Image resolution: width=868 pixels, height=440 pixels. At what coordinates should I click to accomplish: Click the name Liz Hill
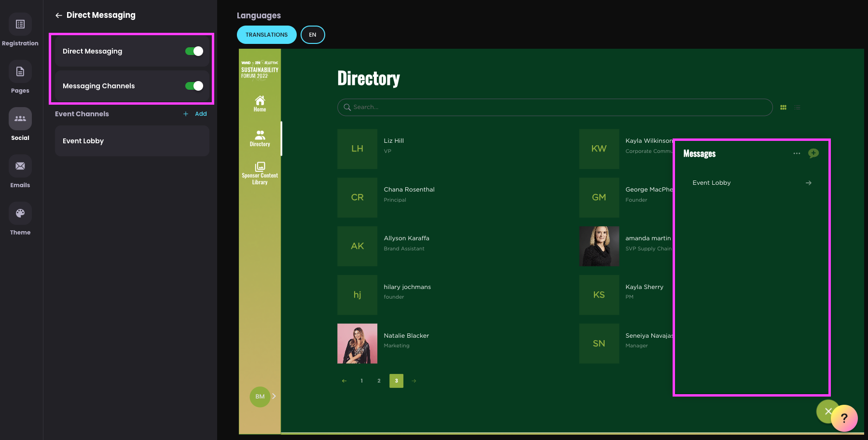click(x=394, y=141)
